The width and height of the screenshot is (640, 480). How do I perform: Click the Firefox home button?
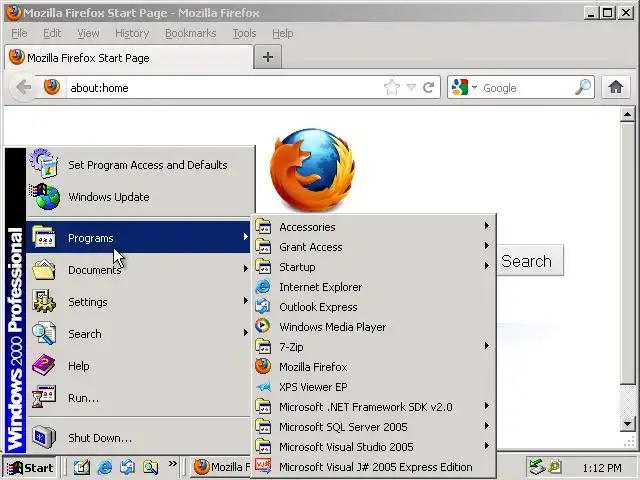click(x=616, y=87)
